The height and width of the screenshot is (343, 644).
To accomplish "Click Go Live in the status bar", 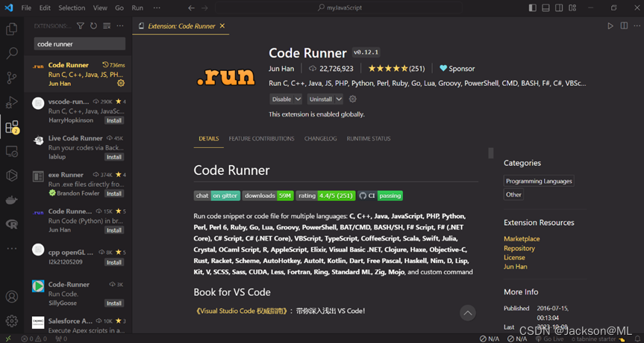I will pos(550,339).
